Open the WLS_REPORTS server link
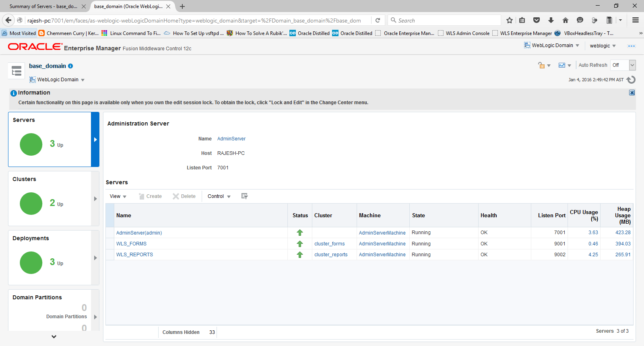Viewport: 644px width, 346px height. (134, 255)
